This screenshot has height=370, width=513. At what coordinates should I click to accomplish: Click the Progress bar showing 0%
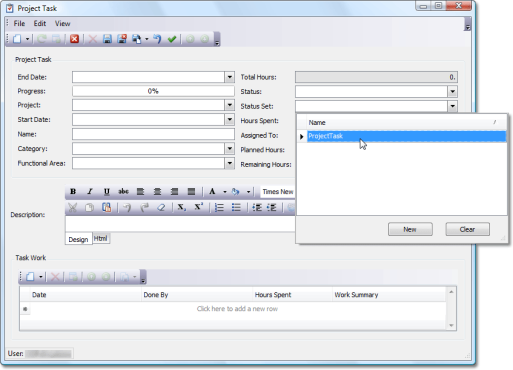[x=153, y=91]
